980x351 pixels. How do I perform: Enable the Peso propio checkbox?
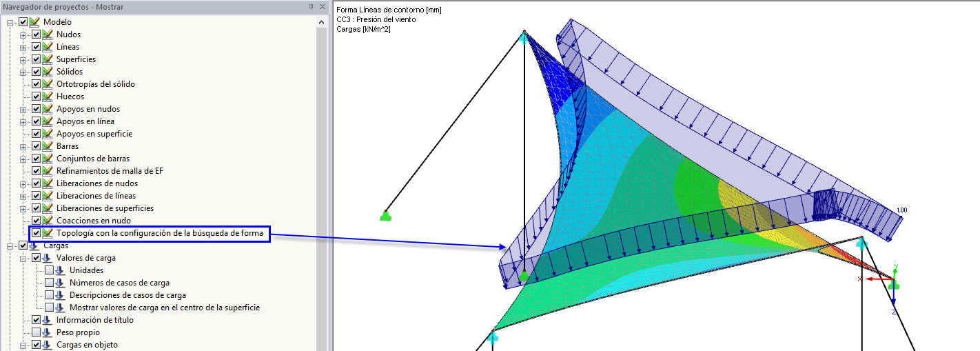pos(37,332)
